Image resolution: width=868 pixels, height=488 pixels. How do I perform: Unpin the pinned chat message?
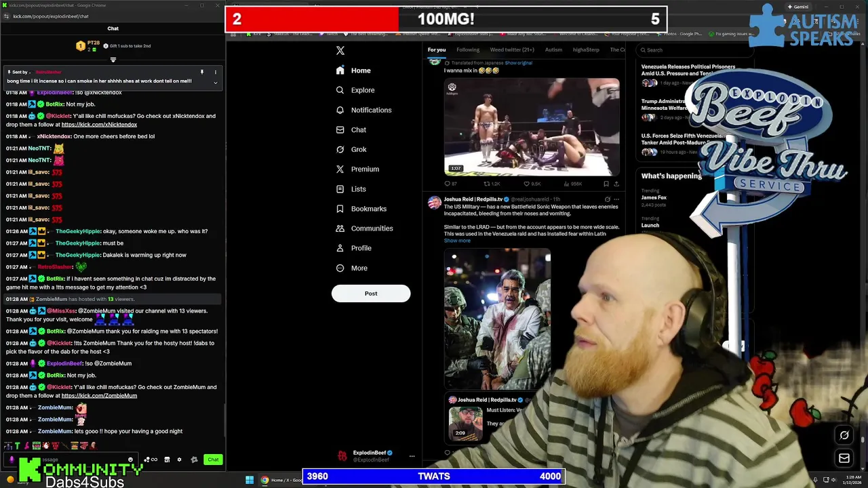point(201,72)
